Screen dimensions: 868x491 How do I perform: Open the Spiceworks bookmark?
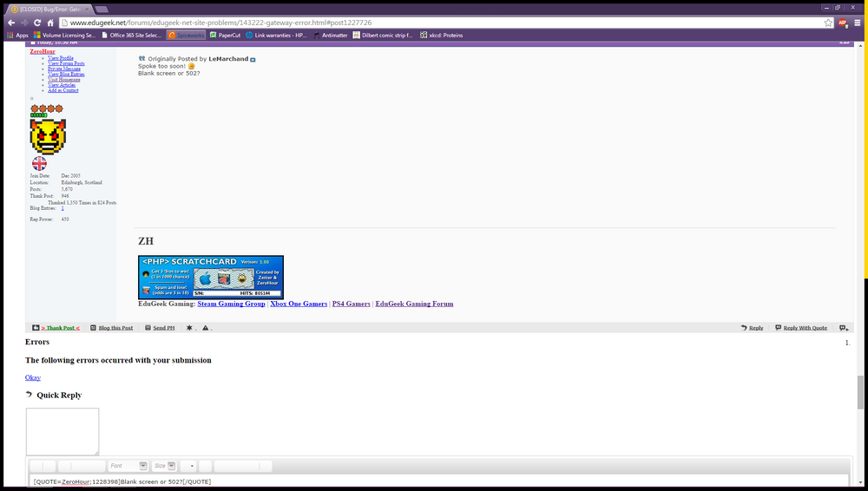(186, 35)
